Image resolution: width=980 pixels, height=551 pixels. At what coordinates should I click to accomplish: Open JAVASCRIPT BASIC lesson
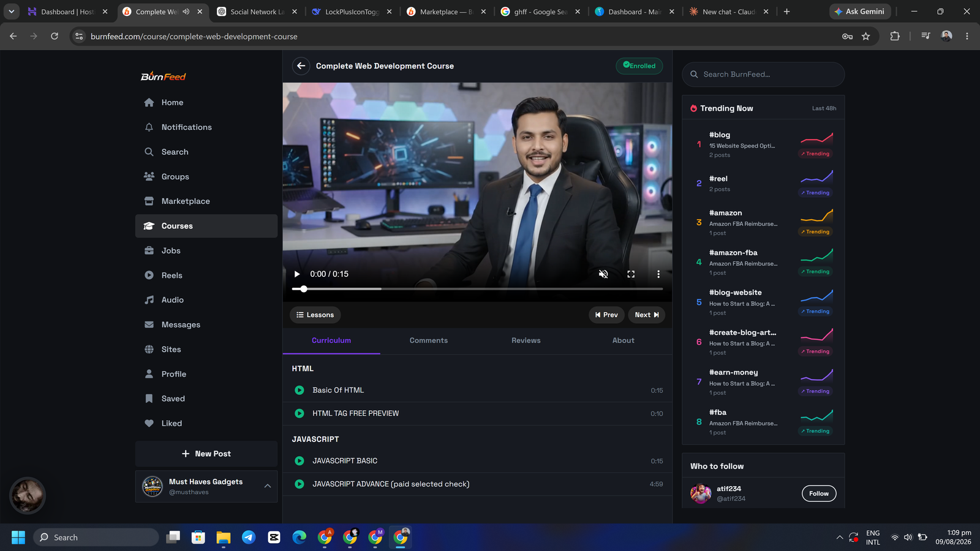click(477, 460)
